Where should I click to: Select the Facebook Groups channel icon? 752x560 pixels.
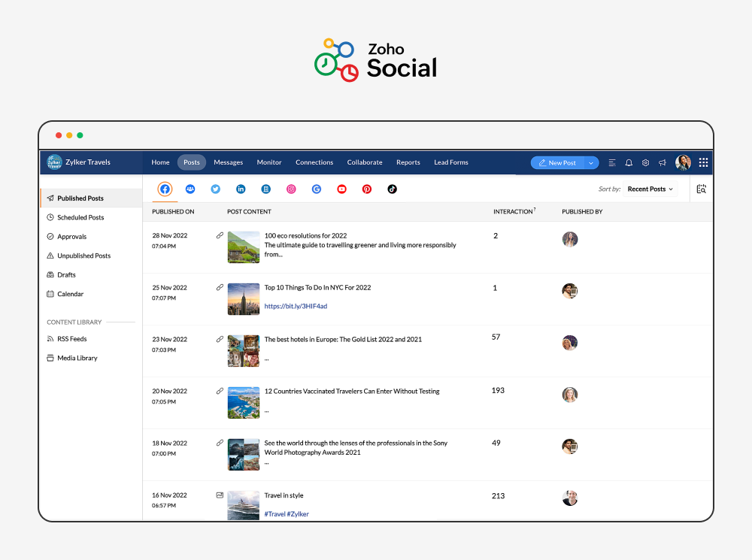(x=190, y=189)
